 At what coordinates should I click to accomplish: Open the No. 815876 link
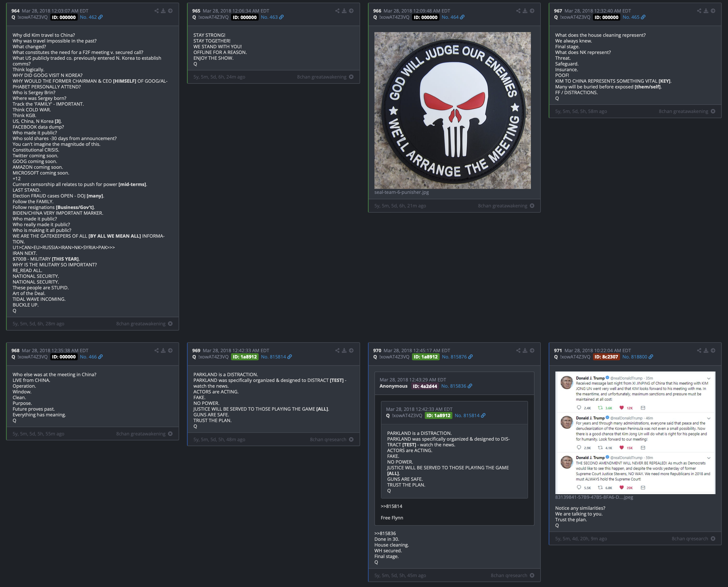click(457, 357)
